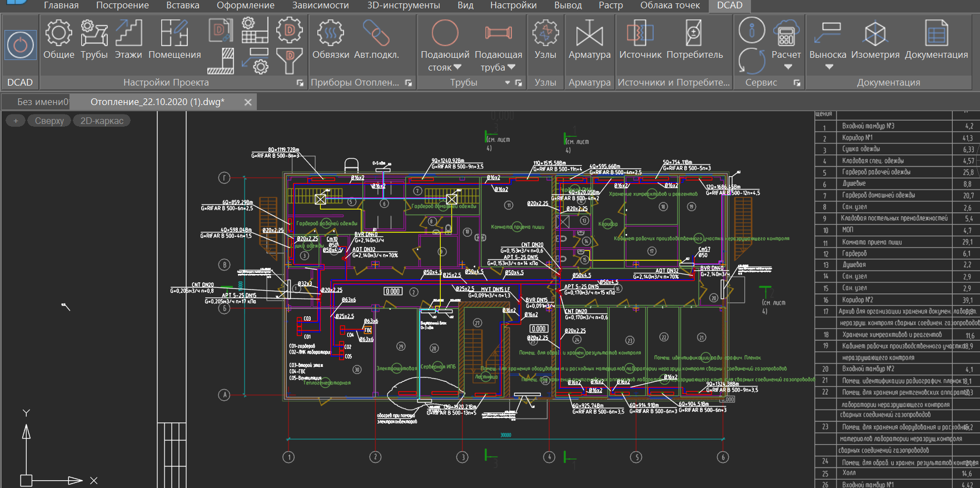
Task: Expand the Расчет dropdown arrow
Action: coord(788,67)
